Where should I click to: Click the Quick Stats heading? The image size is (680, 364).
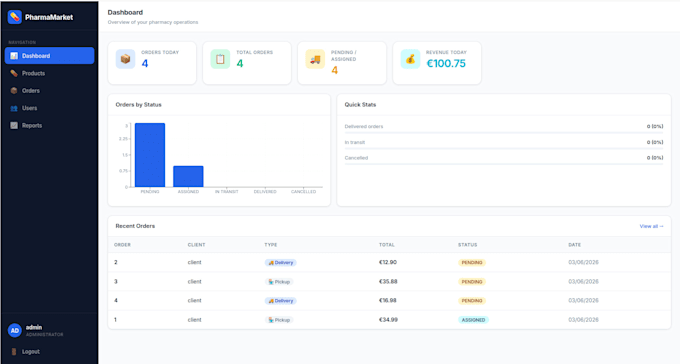pyautogui.click(x=360, y=105)
